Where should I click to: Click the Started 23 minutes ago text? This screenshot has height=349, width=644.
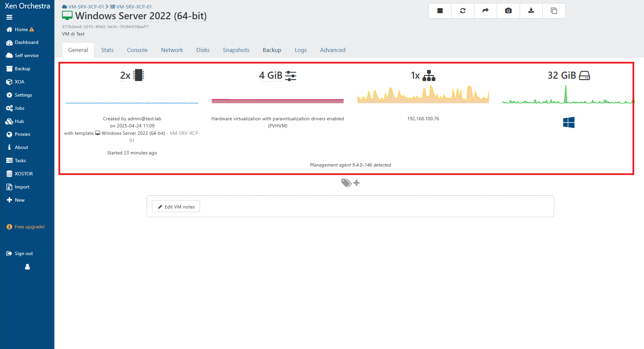(132, 153)
